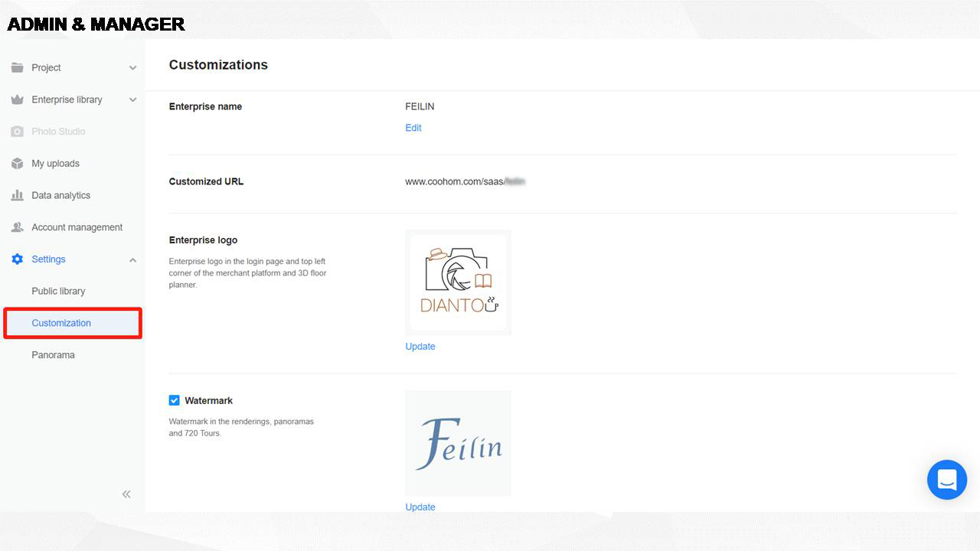Open the Public library menu item
This screenshot has height=551, width=980.
pos(58,291)
